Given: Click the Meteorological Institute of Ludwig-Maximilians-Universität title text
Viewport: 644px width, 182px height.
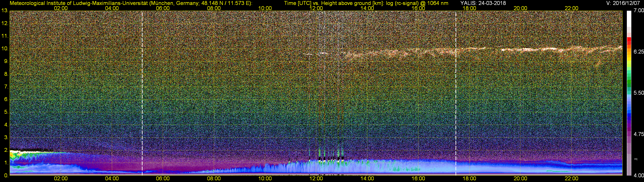Looking at the screenshot, I should (131, 3).
